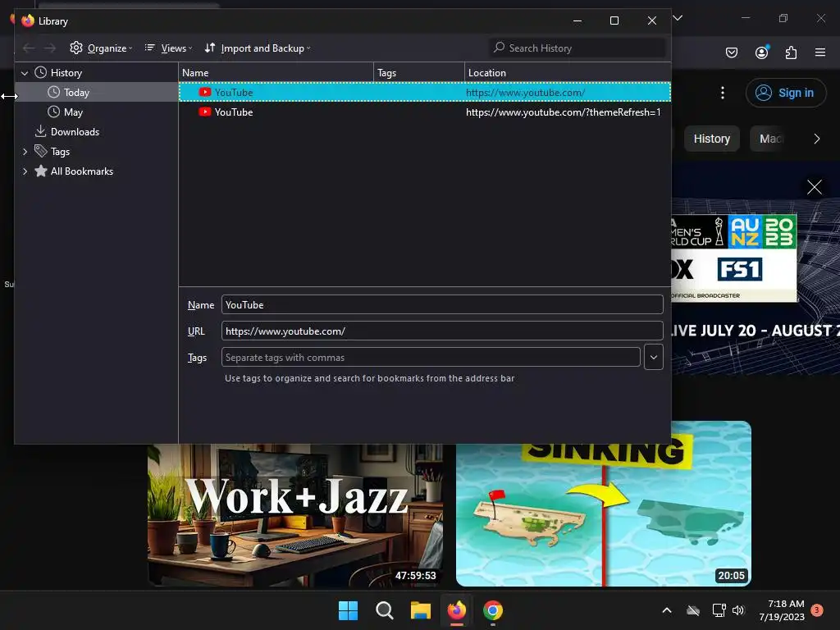Open YouTube three-dot settings menu

click(x=723, y=93)
